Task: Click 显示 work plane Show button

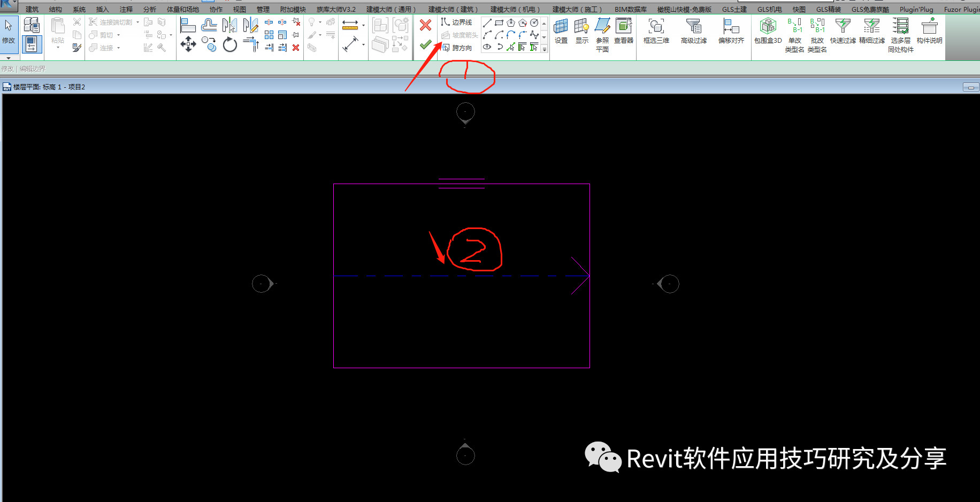Action: pos(582,31)
